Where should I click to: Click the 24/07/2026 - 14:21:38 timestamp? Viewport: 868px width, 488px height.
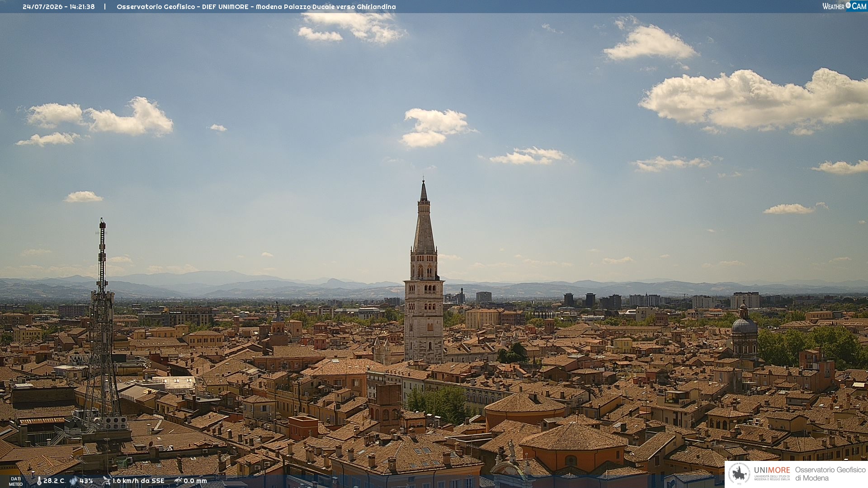59,7
